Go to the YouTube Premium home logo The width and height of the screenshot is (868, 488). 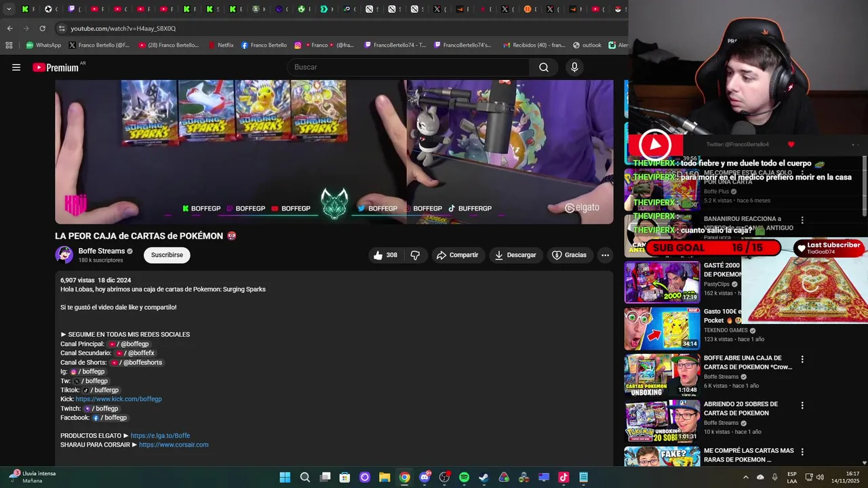coord(56,67)
